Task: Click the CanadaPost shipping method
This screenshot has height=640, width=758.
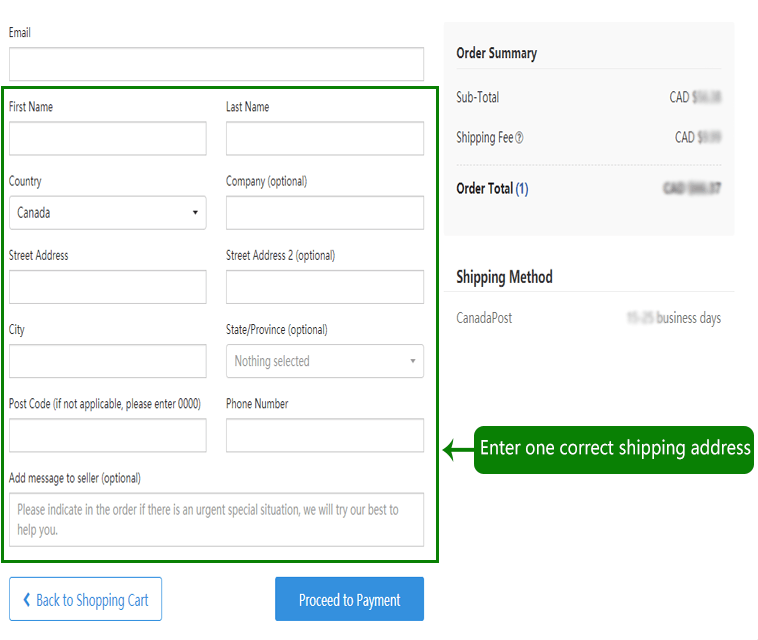Action: pyautogui.click(x=484, y=318)
